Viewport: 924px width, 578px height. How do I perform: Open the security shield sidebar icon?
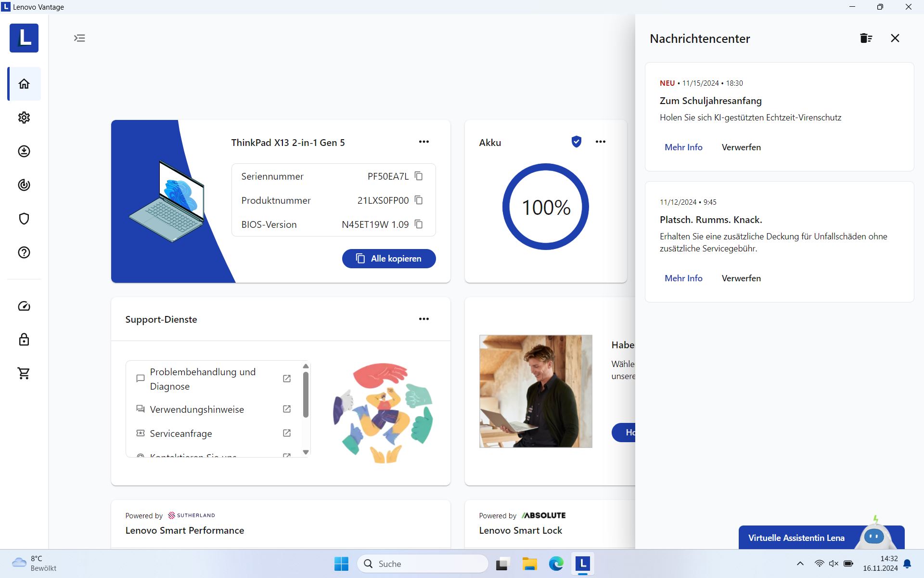(24, 219)
